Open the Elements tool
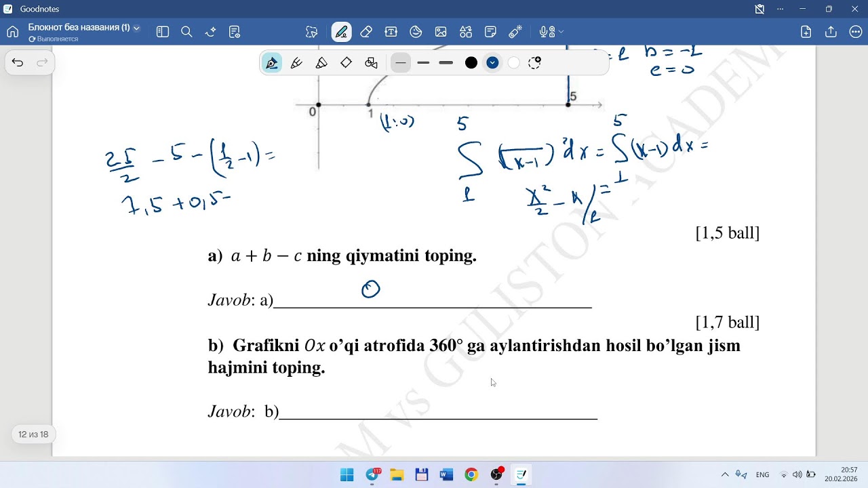The height and width of the screenshot is (488, 868). 466,32
